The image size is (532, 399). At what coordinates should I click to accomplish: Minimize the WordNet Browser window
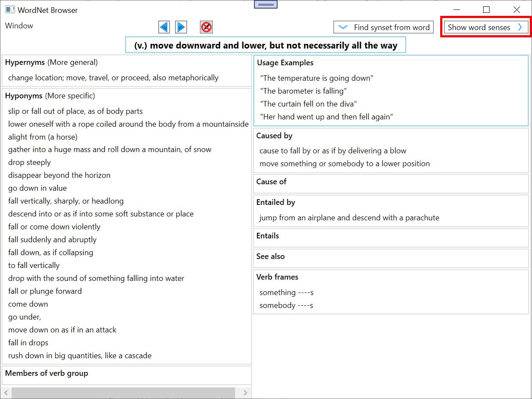coord(457,9)
